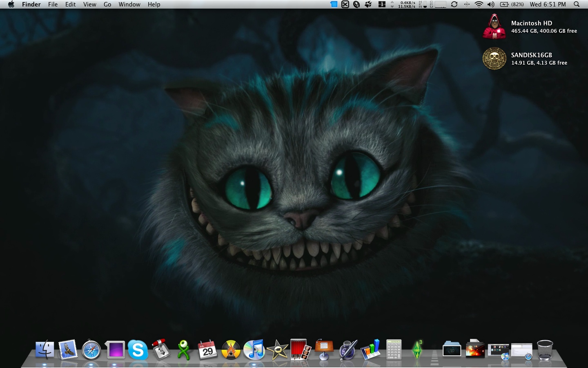Open the Dock stack with the orange fiery image
Viewport: 588px width, 368px height.
(x=475, y=349)
